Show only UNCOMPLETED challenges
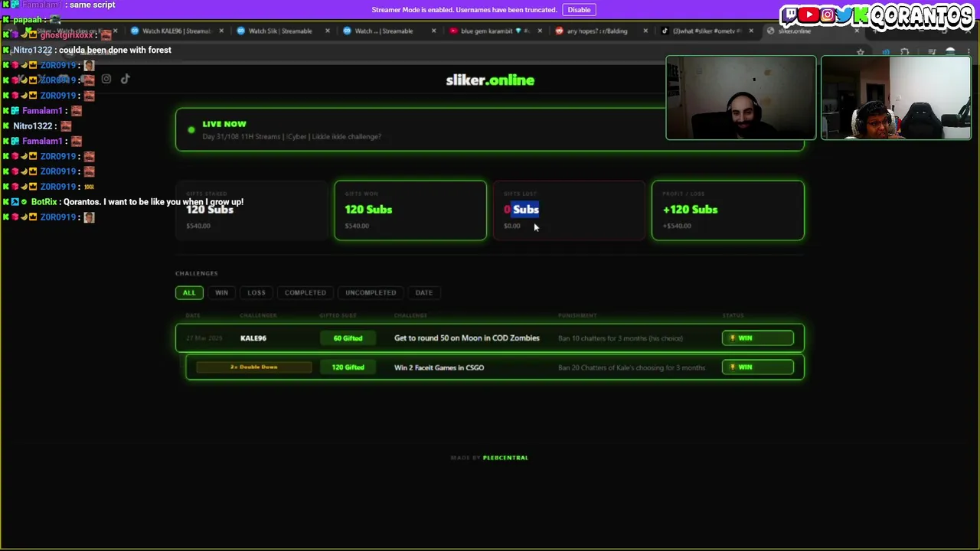 (371, 292)
